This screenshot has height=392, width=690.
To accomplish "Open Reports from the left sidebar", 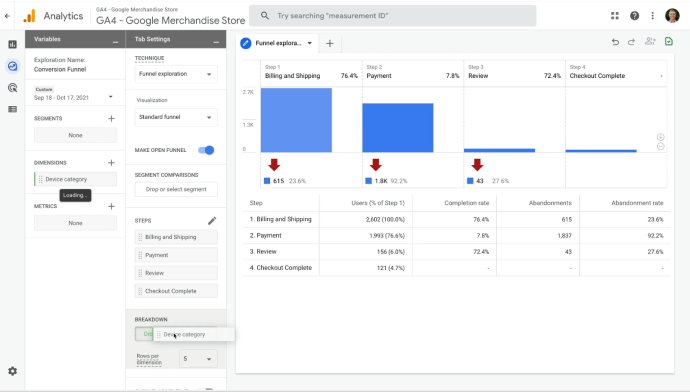I will pos(13,44).
